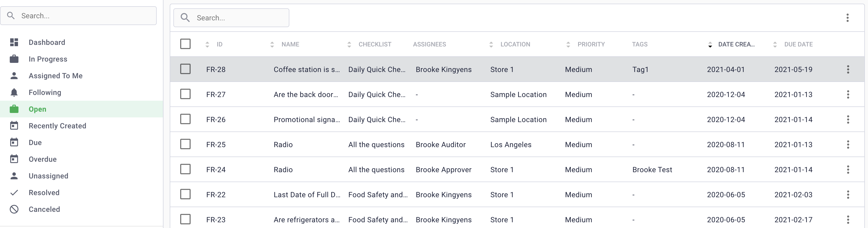Sort the table by DATE CREATED column
Image resolution: width=868 pixels, height=228 pixels.
tap(731, 44)
